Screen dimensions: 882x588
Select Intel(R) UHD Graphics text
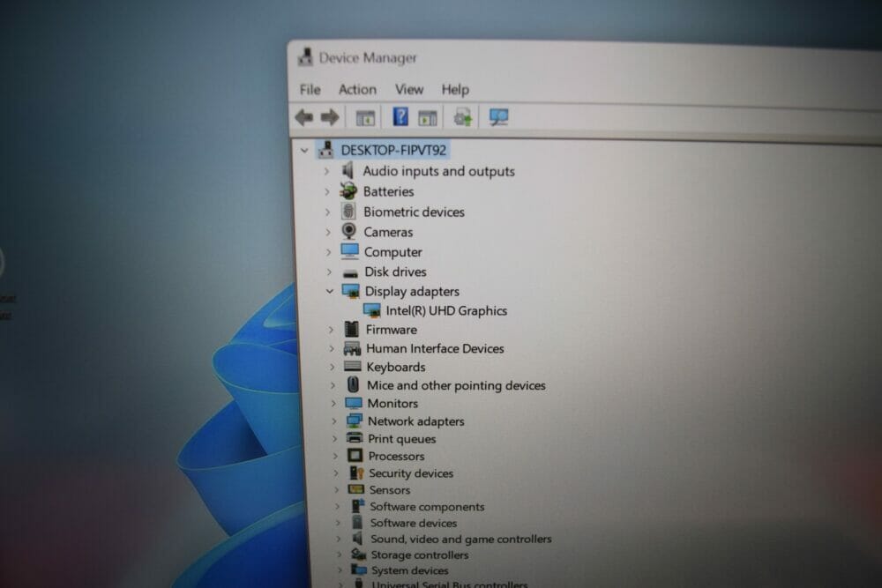(x=446, y=310)
